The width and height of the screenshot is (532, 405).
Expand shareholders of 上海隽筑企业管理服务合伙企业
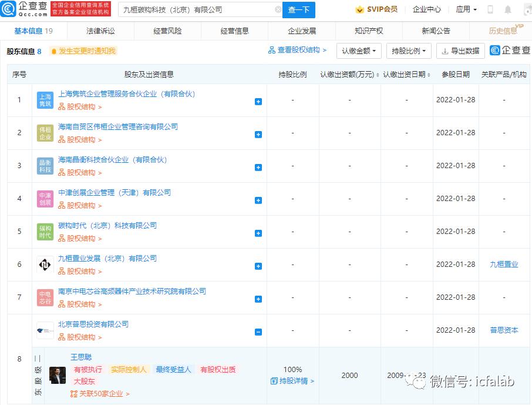(x=258, y=102)
